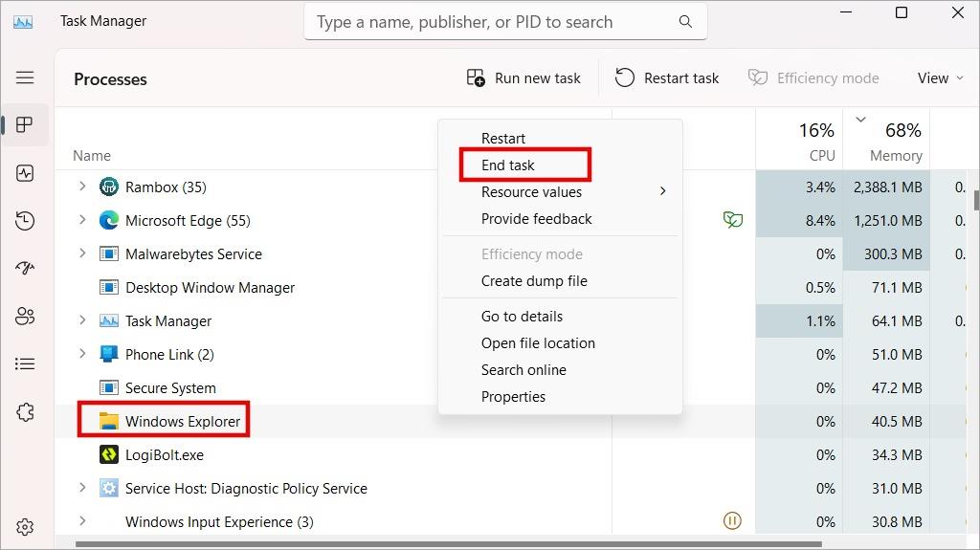Click the Windows Explorer folder icon
Viewport: 980px width, 550px height.
(x=109, y=421)
